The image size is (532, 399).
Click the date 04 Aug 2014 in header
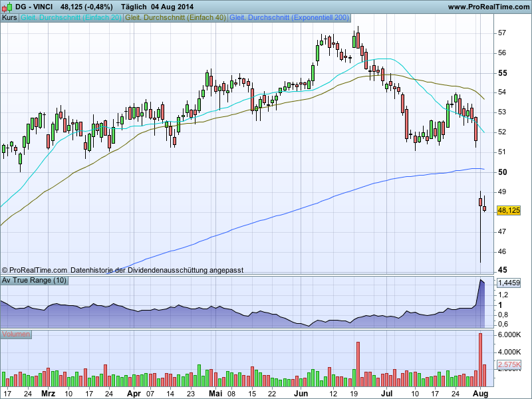(172, 7)
